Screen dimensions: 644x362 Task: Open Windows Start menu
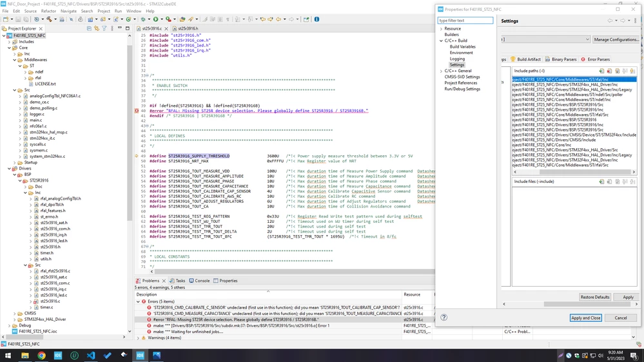(x=8, y=356)
